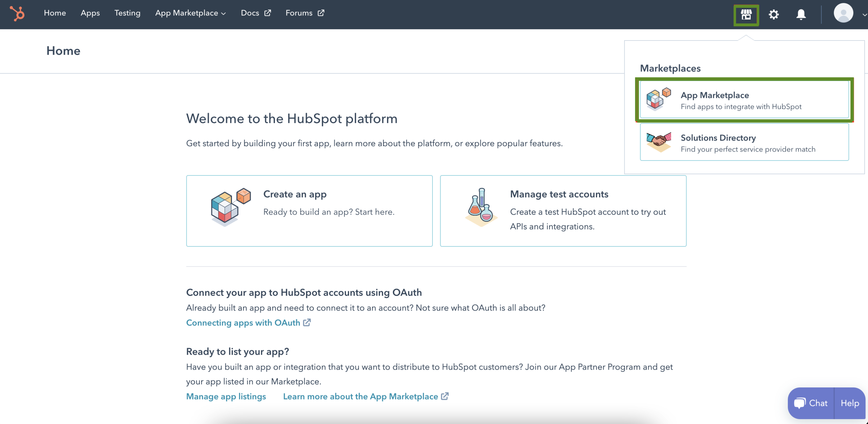Viewport: 868px width, 424px height.
Task: Open Connecting apps with OAuth link
Action: [x=248, y=323]
